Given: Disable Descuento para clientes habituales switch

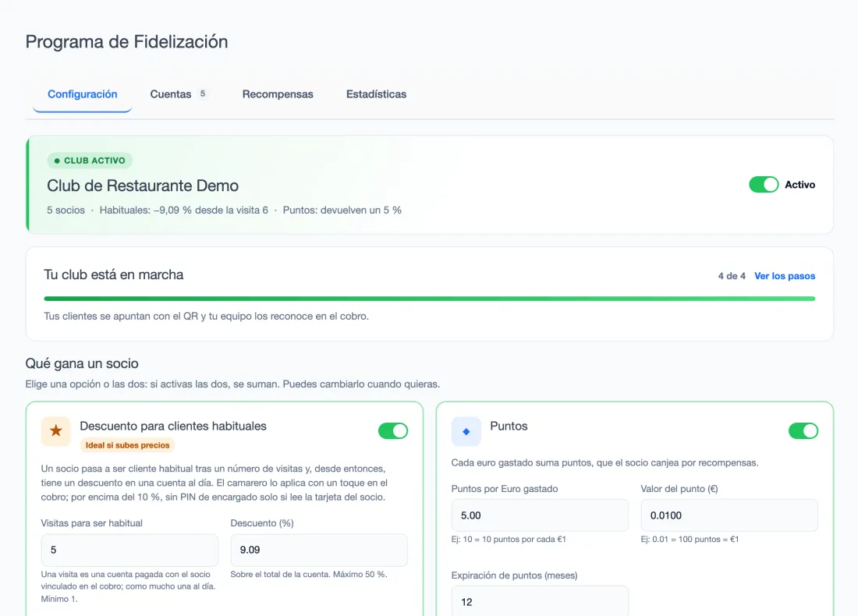Looking at the screenshot, I should (393, 430).
